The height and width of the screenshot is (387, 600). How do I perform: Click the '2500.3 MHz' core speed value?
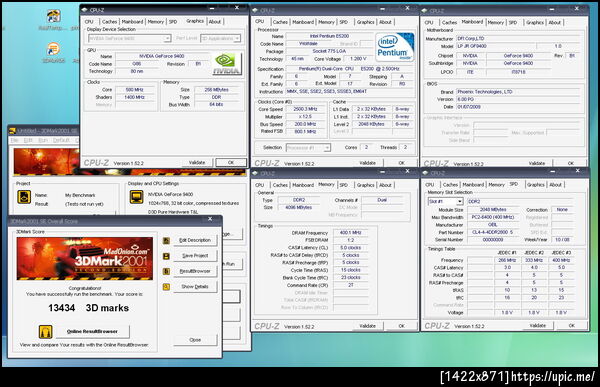305,109
